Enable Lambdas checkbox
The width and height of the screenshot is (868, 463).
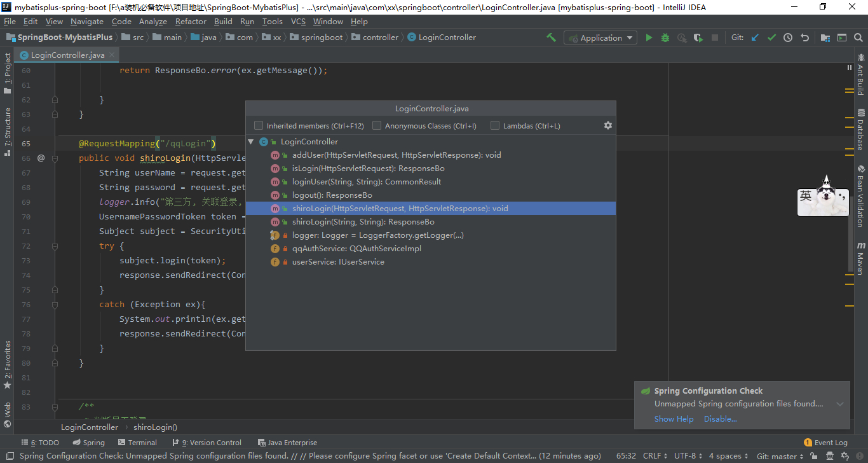[495, 125]
